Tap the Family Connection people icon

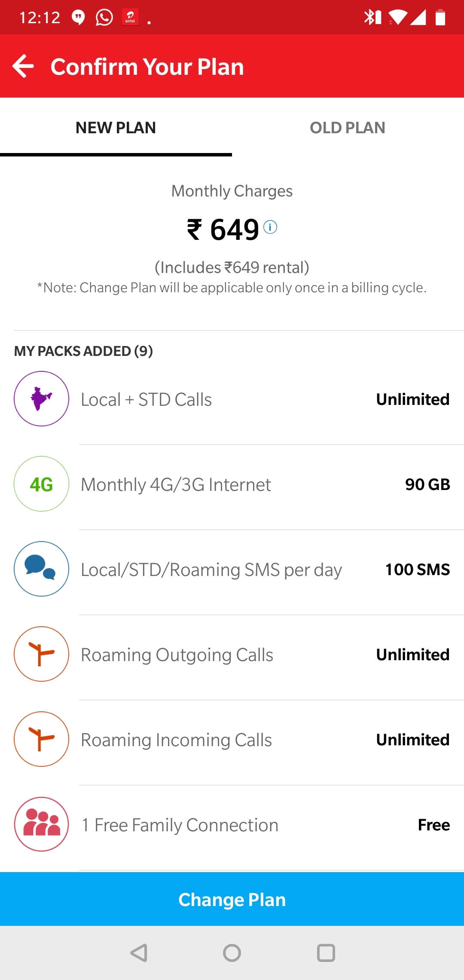[41, 824]
